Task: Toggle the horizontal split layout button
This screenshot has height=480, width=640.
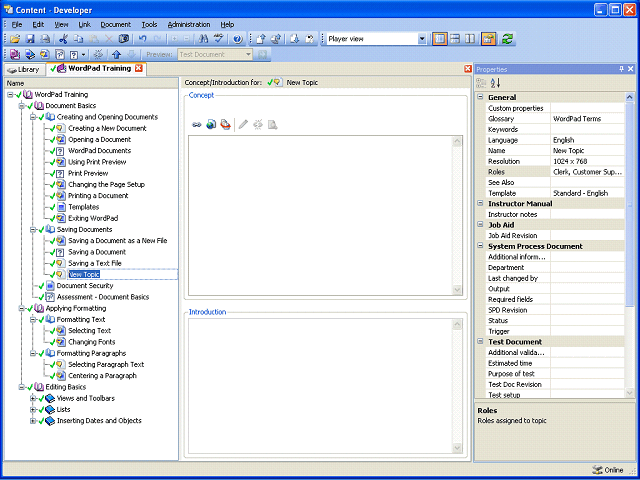Action: tap(455, 39)
